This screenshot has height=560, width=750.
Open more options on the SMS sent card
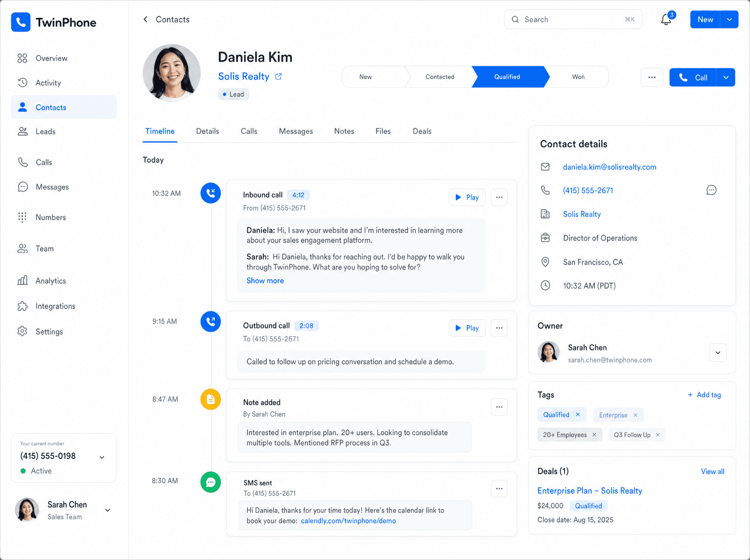click(x=499, y=488)
